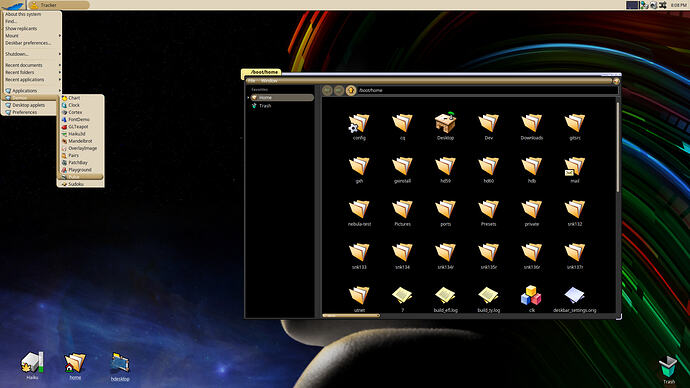Launch Sudoku from Demos
The height and width of the screenshot is (388, 690).
[81, 184]
